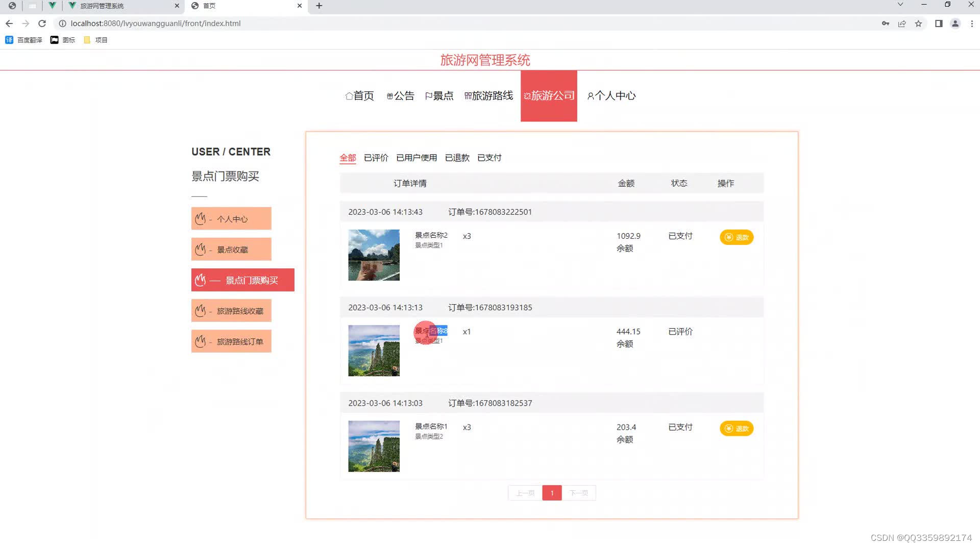Click timestamp 2023-03-06 14:13:03

(x=385, y=403)
